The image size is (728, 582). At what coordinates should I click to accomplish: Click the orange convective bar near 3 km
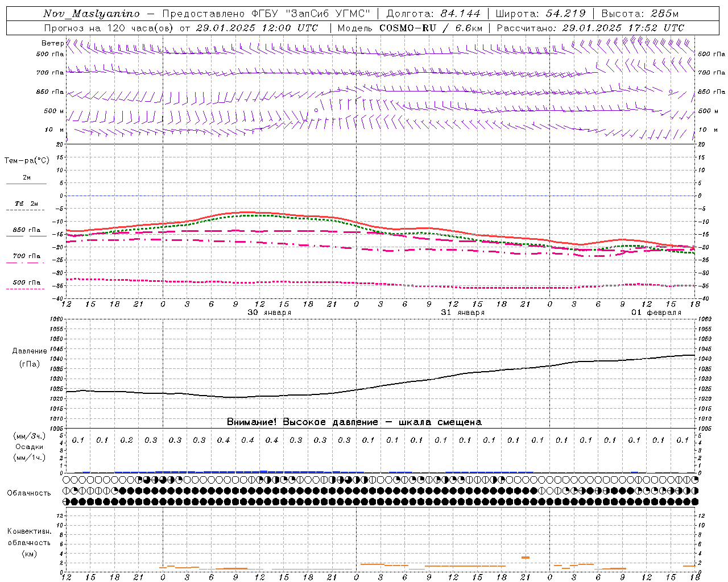[526, 558]
